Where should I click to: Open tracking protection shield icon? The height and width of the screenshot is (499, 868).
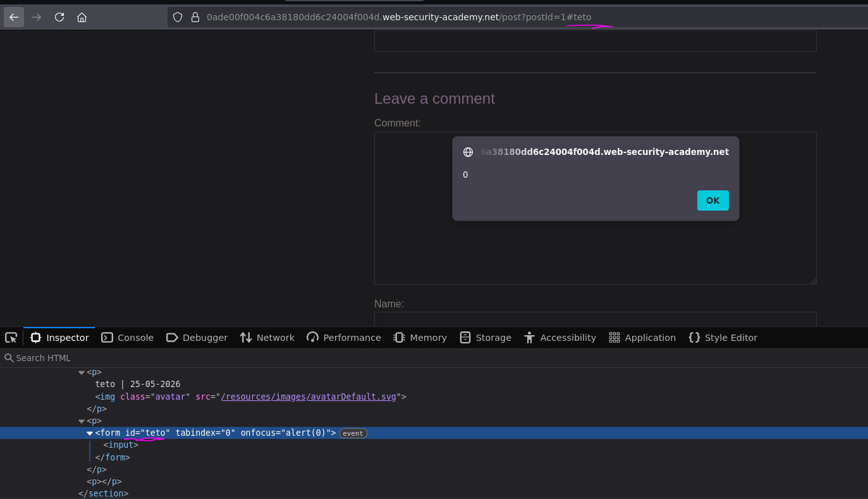pos(178,17)
